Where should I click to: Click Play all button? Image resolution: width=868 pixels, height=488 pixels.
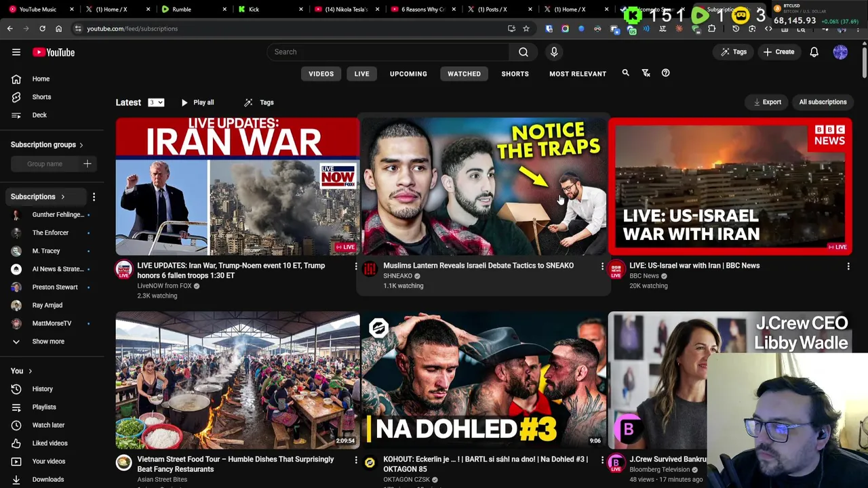pos(197,102)
